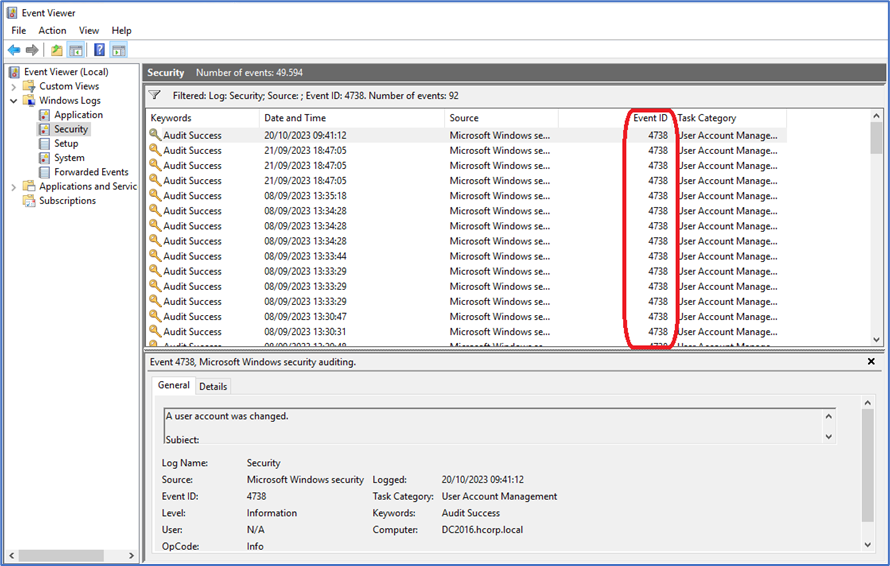Click the Forward arrow in toolbar

(32, 50)
